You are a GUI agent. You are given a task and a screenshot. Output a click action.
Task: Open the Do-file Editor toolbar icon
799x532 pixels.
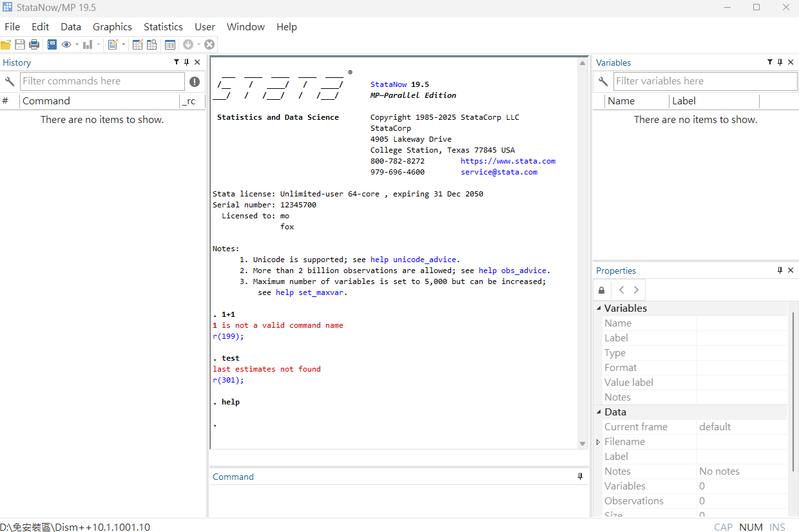(113, 44)
